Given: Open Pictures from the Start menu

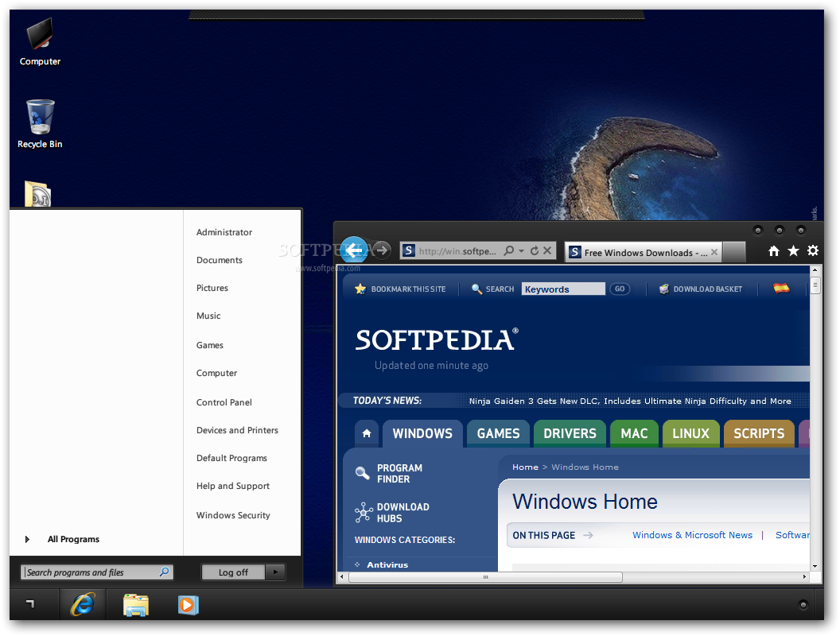Looking at the screenshot, I should [x=212, y=288].
